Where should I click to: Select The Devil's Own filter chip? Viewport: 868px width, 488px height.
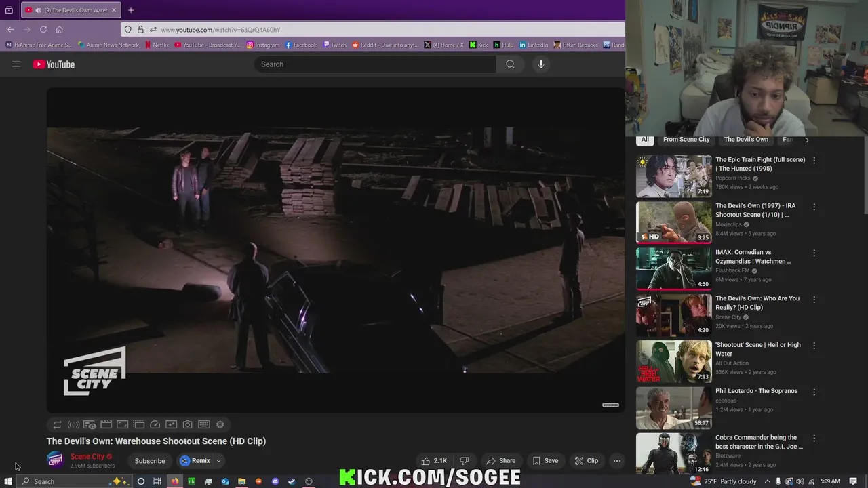pyautogui.click(x=746, y=140)
